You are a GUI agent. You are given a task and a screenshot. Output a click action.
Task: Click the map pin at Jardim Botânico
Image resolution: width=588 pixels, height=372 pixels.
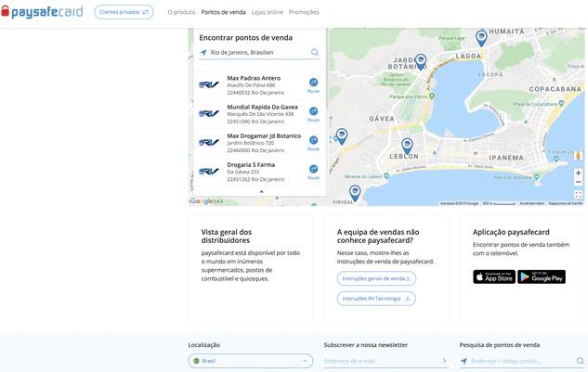421,61
